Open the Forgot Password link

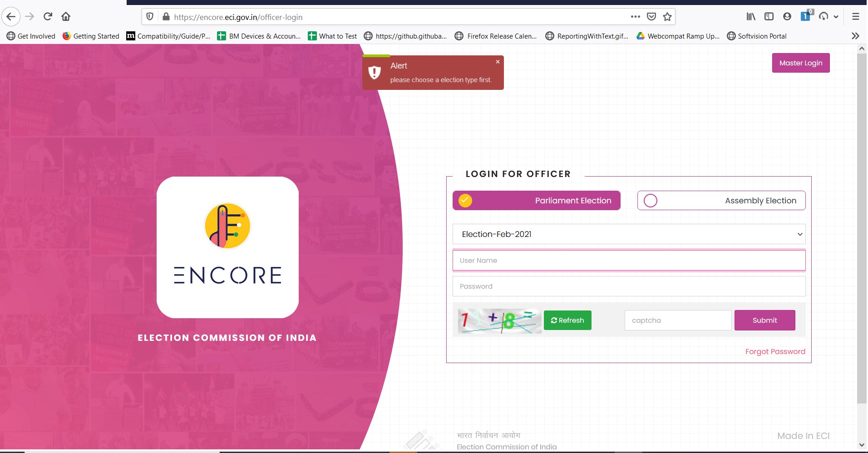coord(775,351)
